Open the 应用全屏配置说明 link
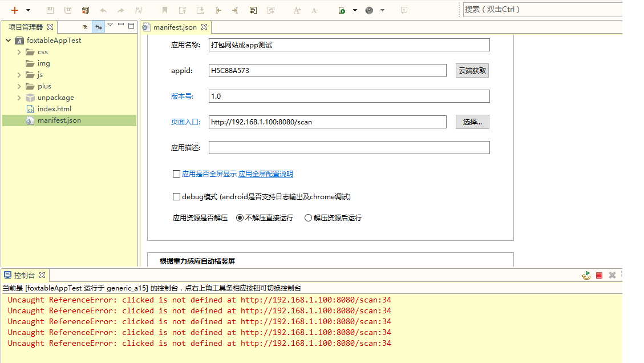644x363 pixels. pos(266,174)
